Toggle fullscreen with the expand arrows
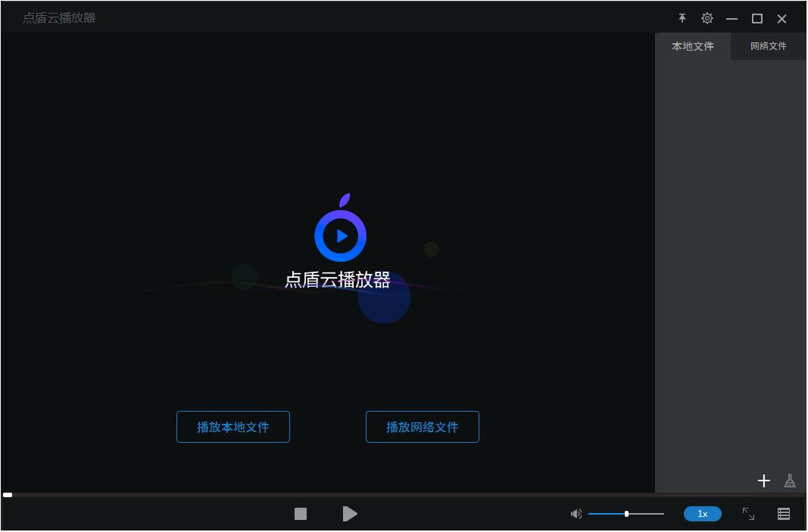Viewport: 808px width, 532px height. click(x=749, y=514)
